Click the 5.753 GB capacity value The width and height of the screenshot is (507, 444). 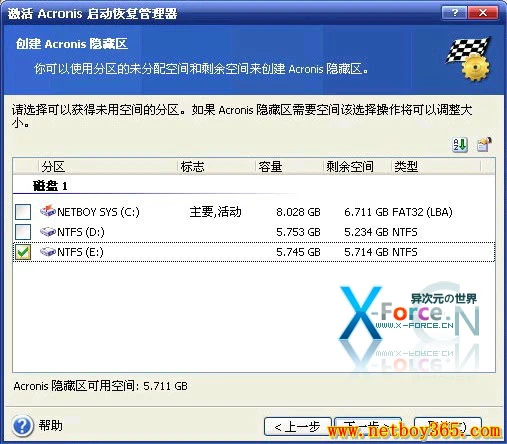pyautogui.click(x=298, y=232)
